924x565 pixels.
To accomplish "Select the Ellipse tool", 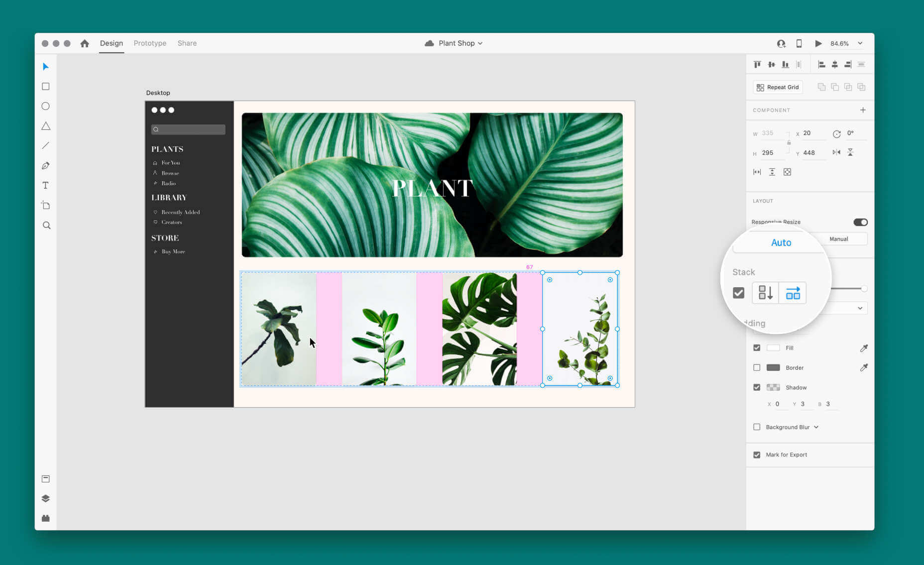I will (x=46, y=106).
